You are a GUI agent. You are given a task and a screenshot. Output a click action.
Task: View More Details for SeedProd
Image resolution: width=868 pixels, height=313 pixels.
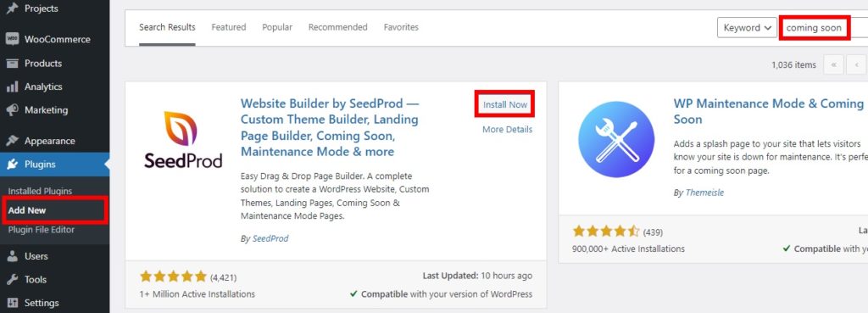click(x=507, y=129)
